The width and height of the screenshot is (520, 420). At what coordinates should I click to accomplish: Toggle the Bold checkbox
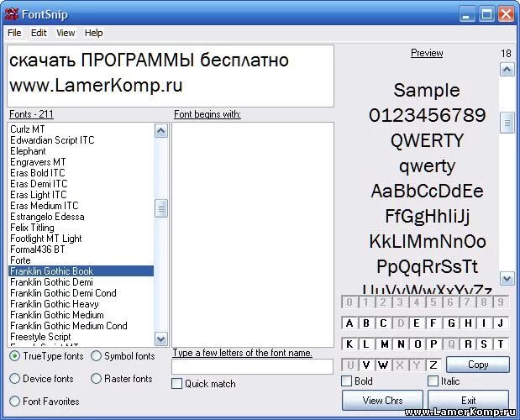click(x=347, y=381)
